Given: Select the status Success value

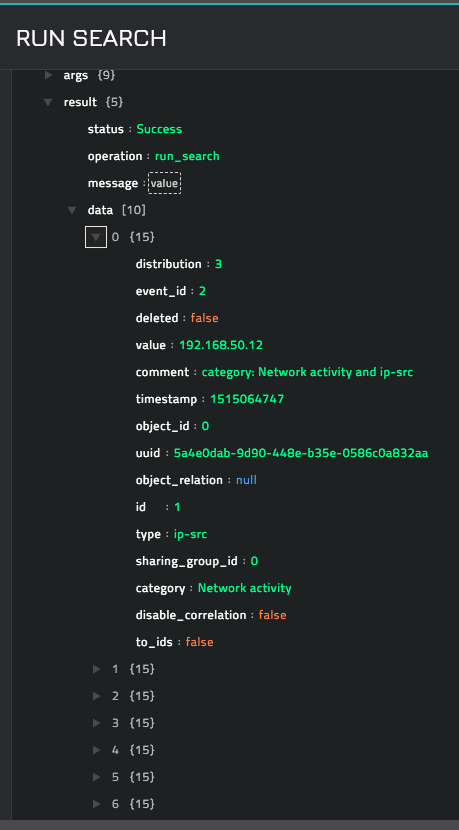Looking at the screenshot, I should 159,129.
